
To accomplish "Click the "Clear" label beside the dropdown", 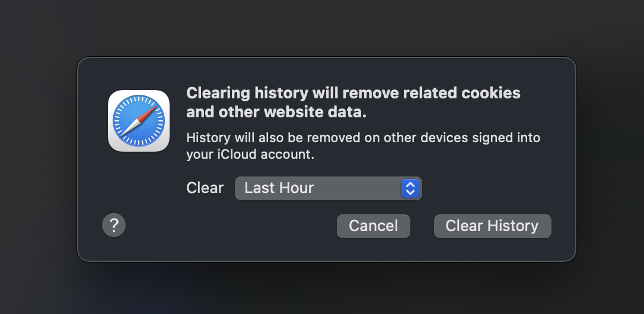I will tap(205, 188).
